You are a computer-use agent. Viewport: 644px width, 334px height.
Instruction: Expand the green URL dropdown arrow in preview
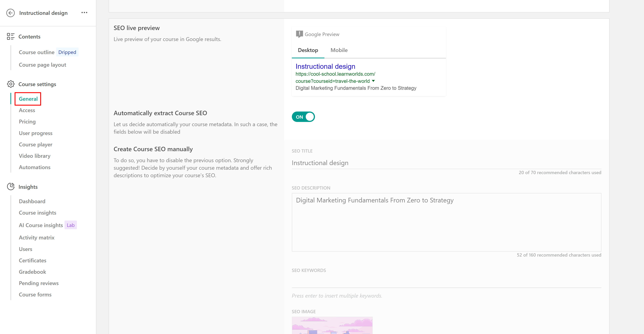pyautogui.click(x=373, y=81)
